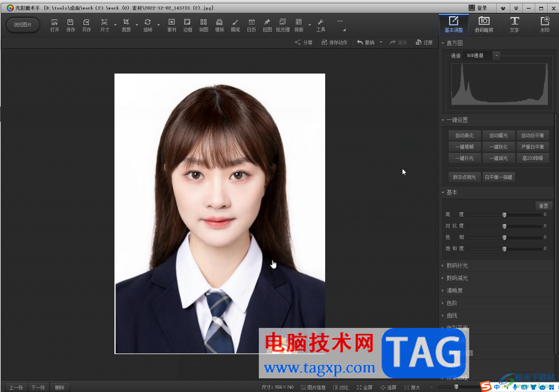The height and width of the screenshot is (392, 559).
Task: Expand the 数码补光 section
Action: [457, 266]
